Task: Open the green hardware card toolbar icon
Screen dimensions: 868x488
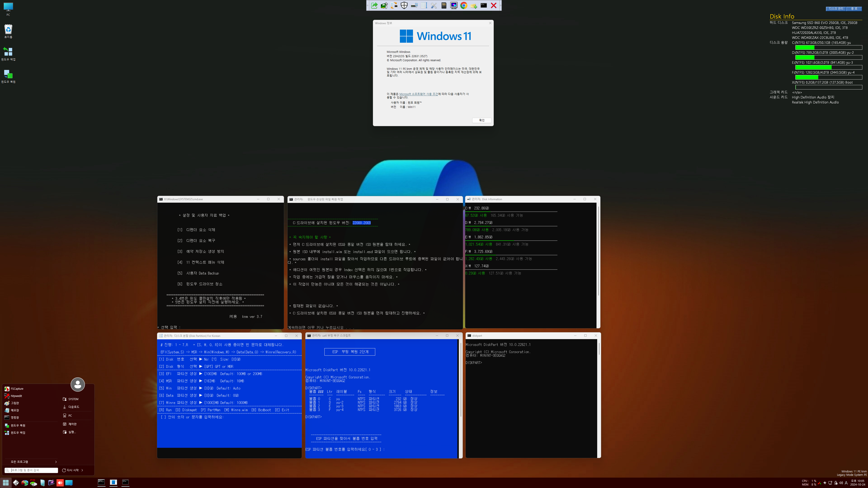Action: tap(384, 5)
